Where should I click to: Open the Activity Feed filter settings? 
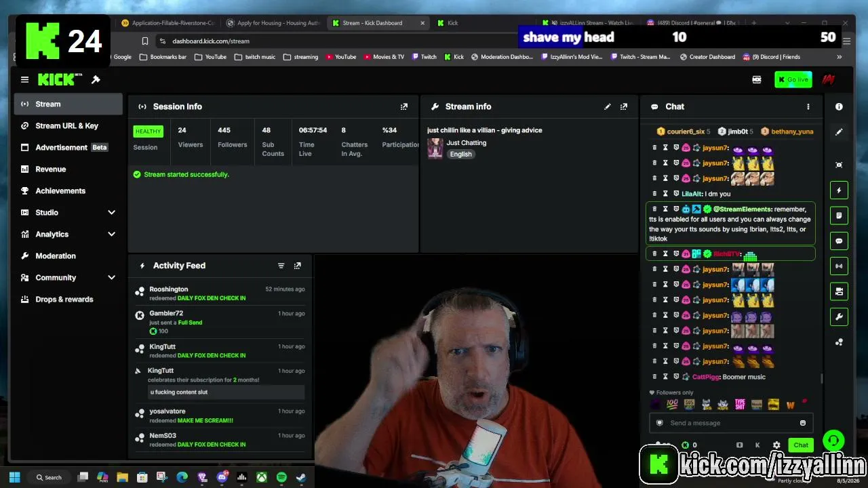click(281, 266)
